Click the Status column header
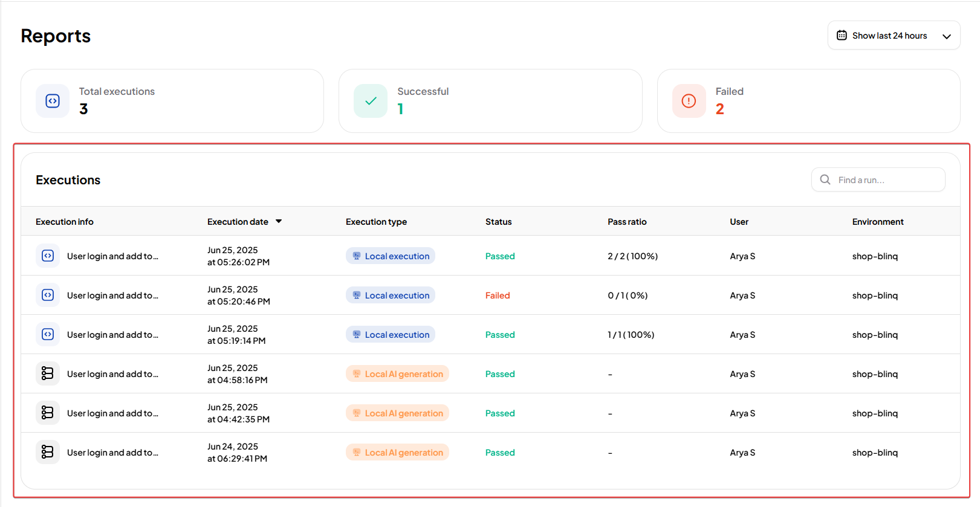 click(x=498, y=222)
